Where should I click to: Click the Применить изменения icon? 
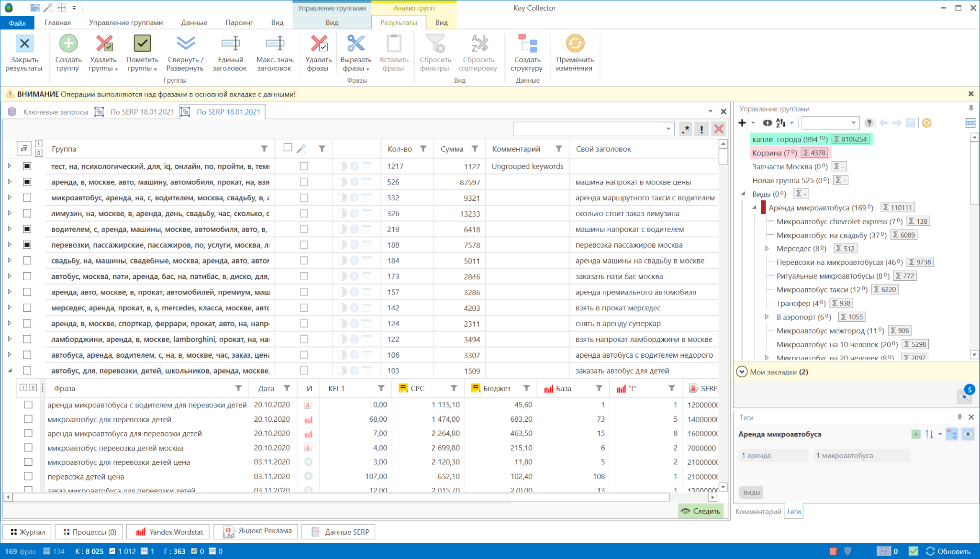575,44
